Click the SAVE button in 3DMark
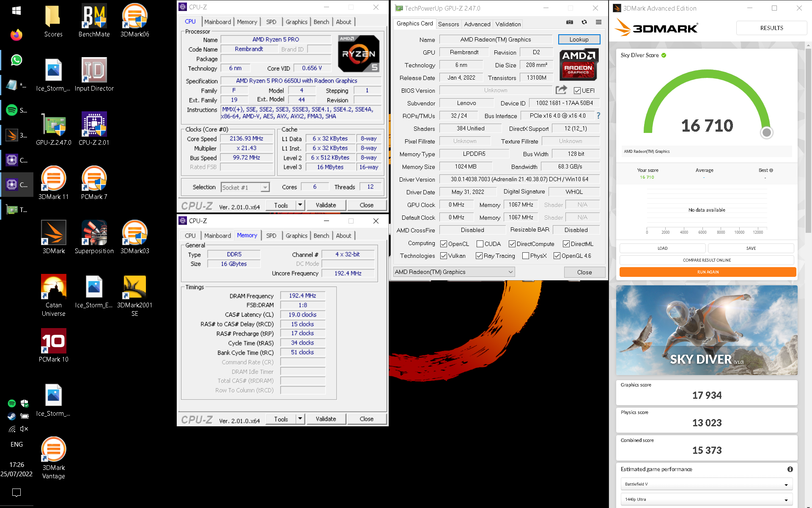The height and width of the screenshot is (508, 812). [751, 248]
